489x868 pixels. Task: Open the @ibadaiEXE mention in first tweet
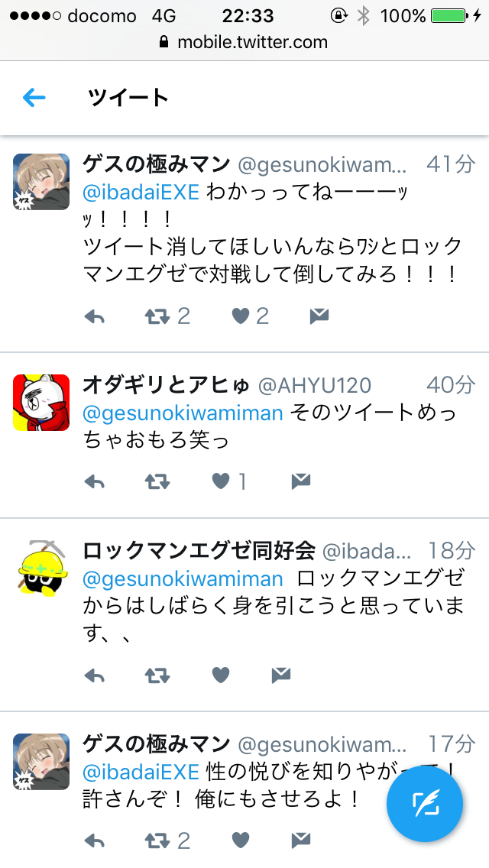point(141,192)
